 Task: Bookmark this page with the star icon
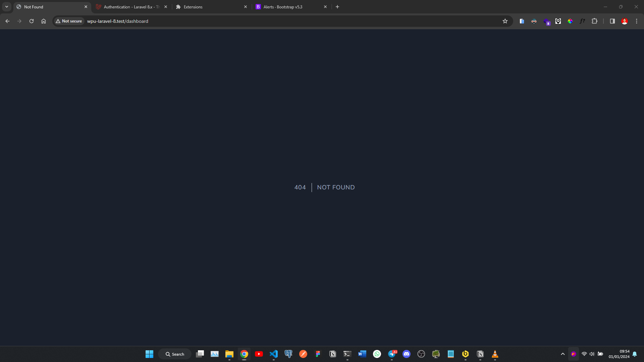pos(505,21)
